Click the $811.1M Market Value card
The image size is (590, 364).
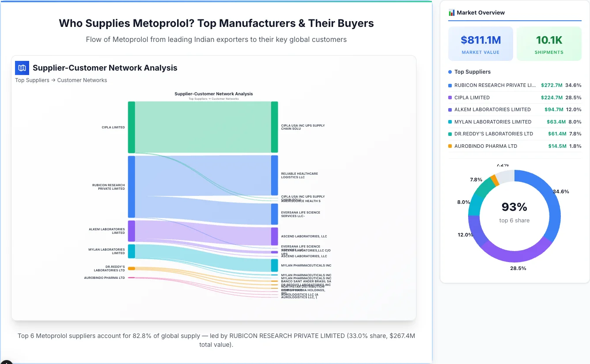[x=480, y=43]
